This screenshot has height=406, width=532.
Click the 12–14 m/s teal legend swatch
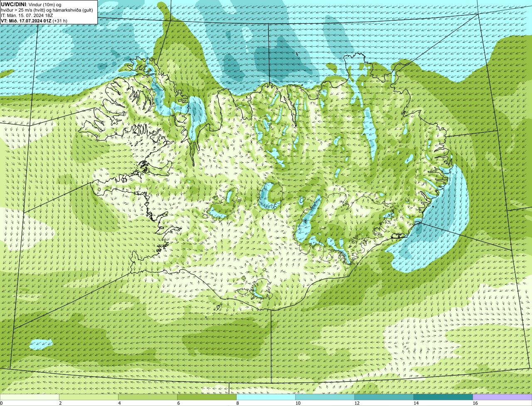pyautogui.click(x=384, y=397)
